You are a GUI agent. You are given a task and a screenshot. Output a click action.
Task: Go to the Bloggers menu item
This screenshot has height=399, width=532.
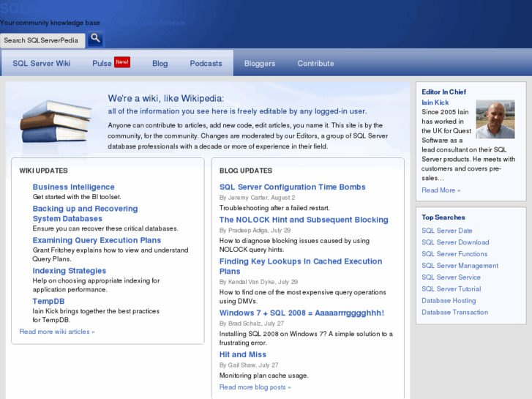[260, 64]
